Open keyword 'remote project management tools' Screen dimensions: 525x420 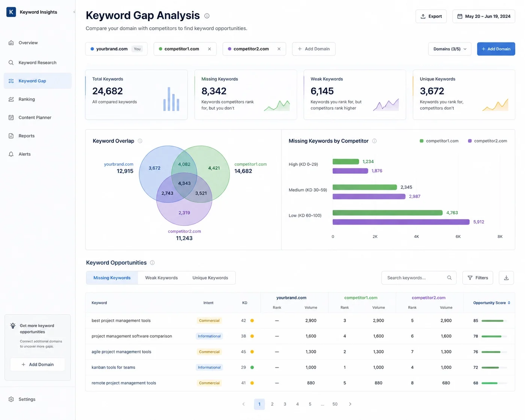tap(124, 383)
